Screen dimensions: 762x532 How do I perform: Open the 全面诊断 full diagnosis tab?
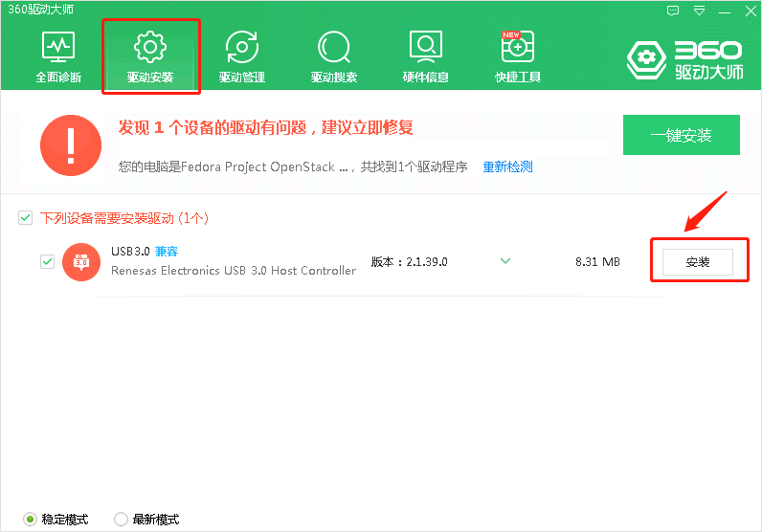[x=58, y=56]
